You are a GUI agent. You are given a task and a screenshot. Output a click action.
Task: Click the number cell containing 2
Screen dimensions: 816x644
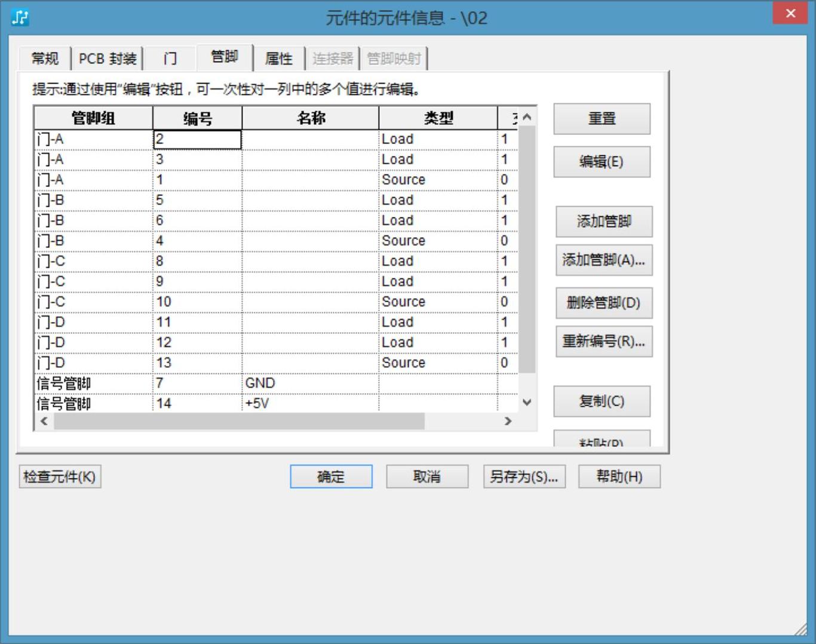click(197, 139)
